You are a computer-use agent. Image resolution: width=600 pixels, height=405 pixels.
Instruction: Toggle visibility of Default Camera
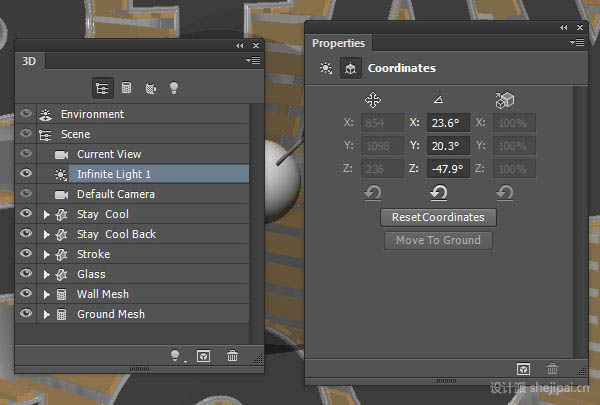26,193
